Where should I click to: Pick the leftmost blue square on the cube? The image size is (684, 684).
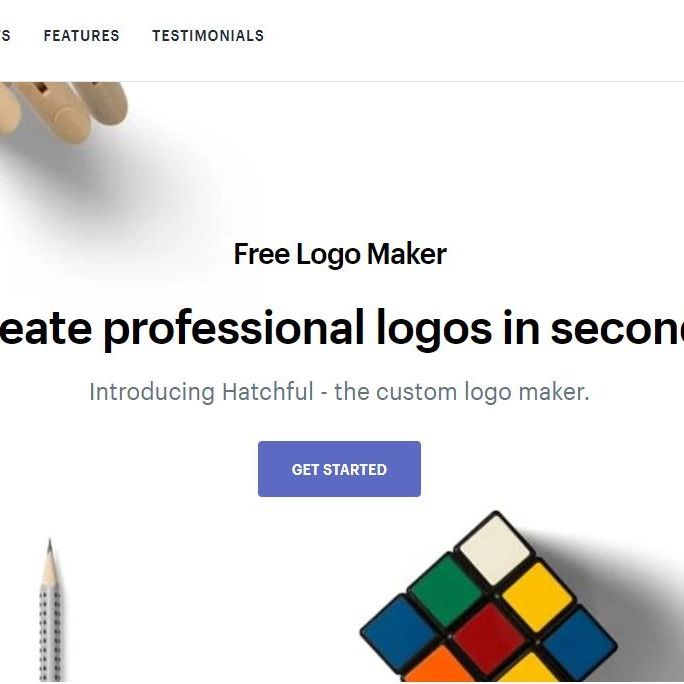(x=399, y=633)
